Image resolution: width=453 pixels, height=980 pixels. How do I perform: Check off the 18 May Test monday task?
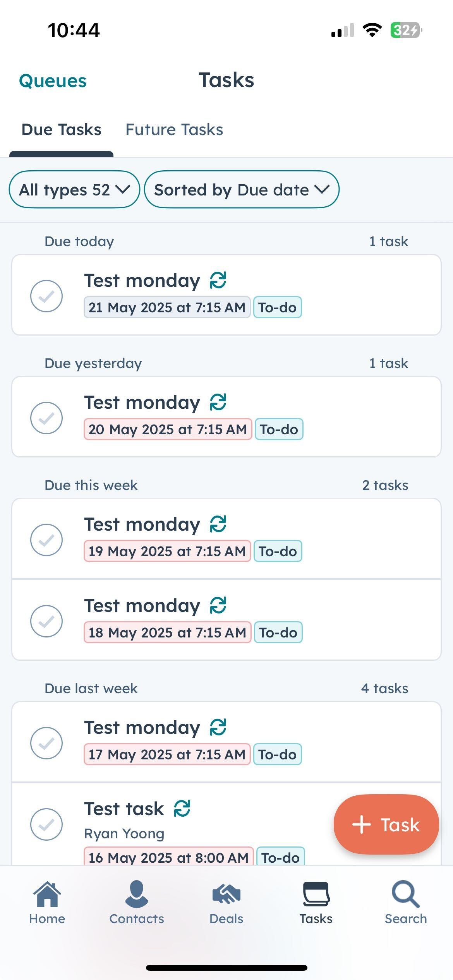pyautogui.click(x=46, y=621)
